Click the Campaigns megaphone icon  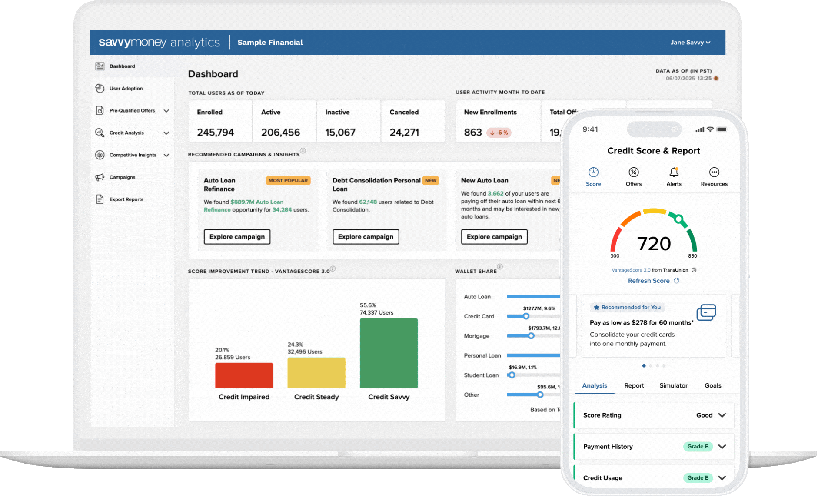pos(100,177)
